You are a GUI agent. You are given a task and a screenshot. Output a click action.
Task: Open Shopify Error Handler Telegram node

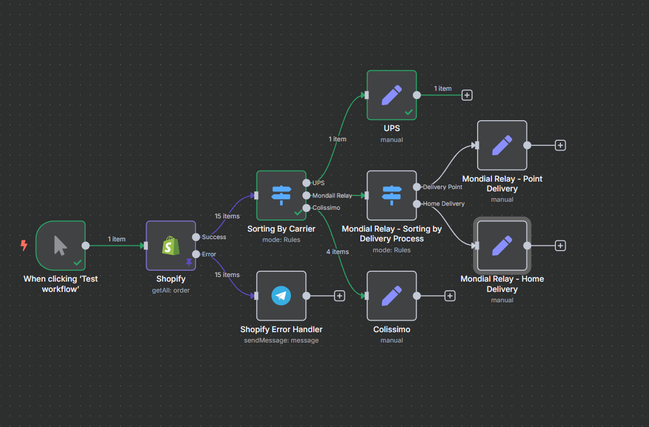click(281, 296)
